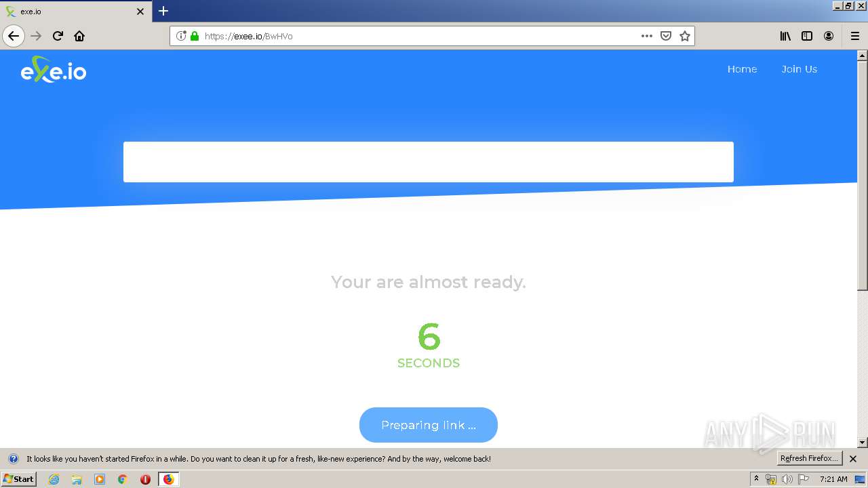Close the exe.io tab
868x488 pixels.
pos(140,12)
